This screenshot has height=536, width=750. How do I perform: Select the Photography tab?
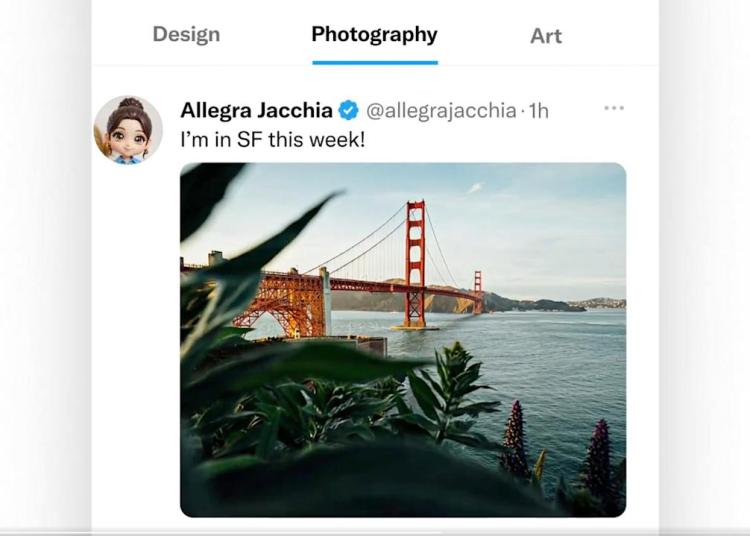(x=374, y=35)
